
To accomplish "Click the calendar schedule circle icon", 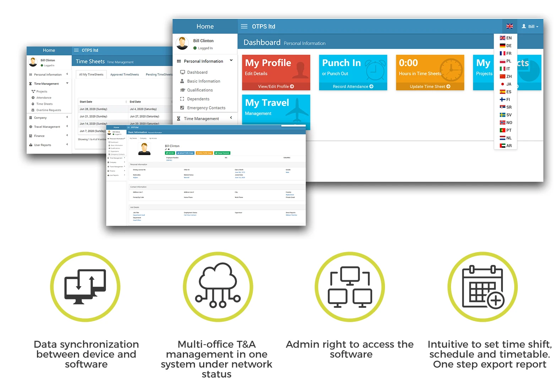I will pos(482,287).
